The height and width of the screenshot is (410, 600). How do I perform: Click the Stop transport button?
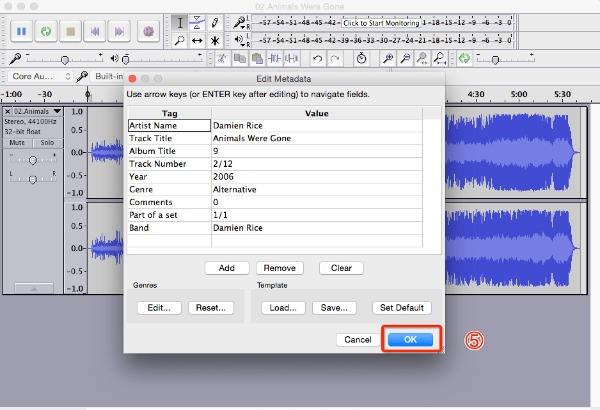pos(70,31)
